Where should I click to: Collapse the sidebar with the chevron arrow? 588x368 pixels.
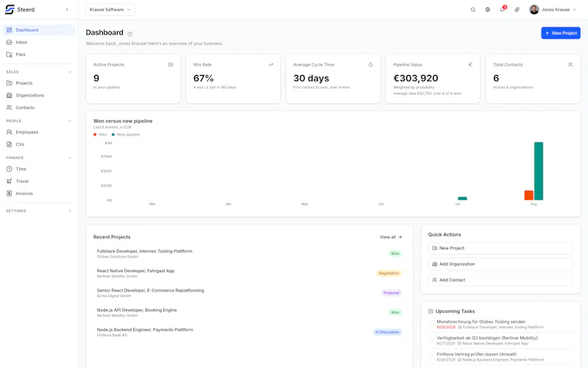67,10
